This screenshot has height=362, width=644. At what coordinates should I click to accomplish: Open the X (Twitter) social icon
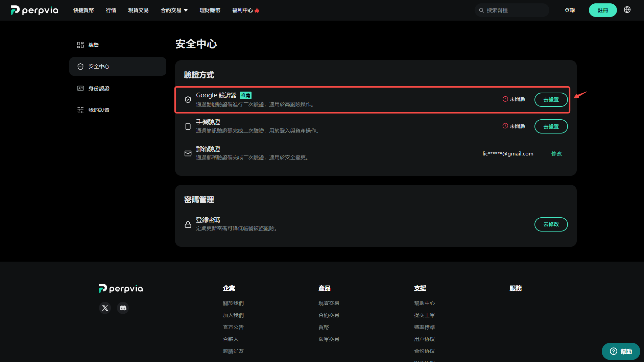click(x=105, y=308)
